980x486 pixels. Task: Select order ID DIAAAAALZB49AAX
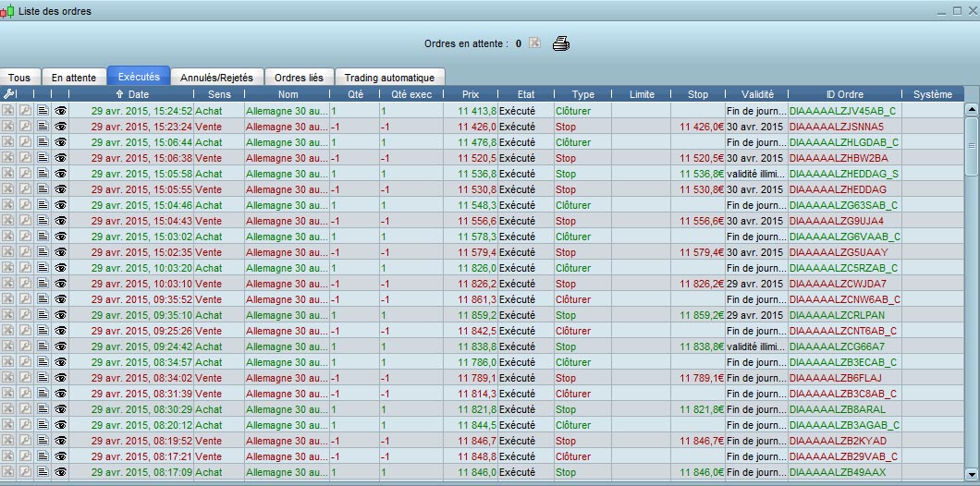click(837, 471)
